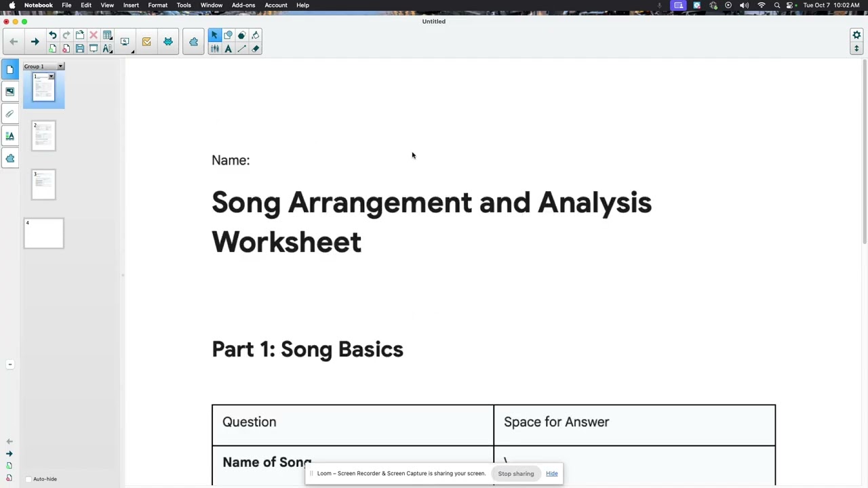The width and height of the screenshot is (868, 488).
Task: Click the Space for Answer table header
Action: [556, 422]
